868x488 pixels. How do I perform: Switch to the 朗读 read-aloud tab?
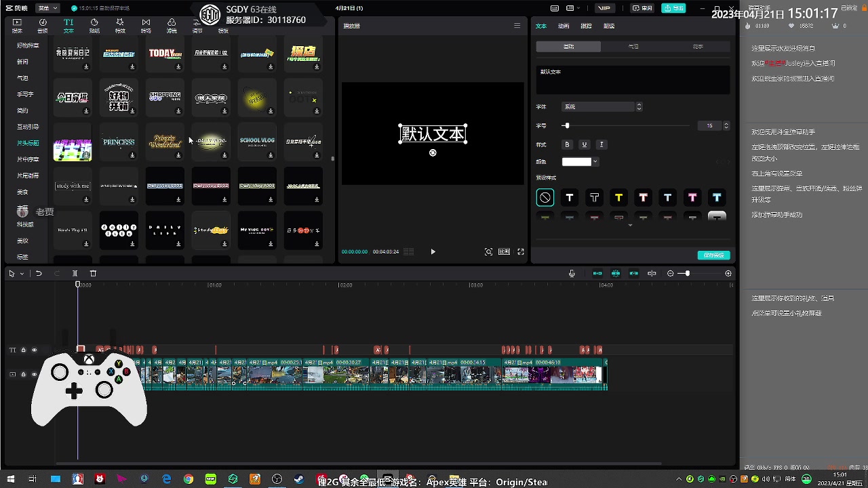tap(609, 26)
